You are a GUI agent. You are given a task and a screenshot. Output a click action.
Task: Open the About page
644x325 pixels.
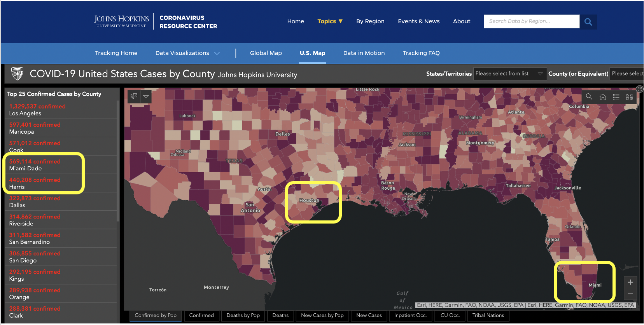click(x=462, y=21)
